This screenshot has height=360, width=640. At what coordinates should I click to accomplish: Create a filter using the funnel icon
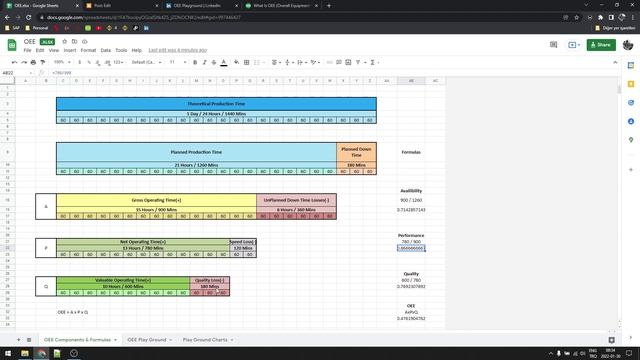pos(358,62)
